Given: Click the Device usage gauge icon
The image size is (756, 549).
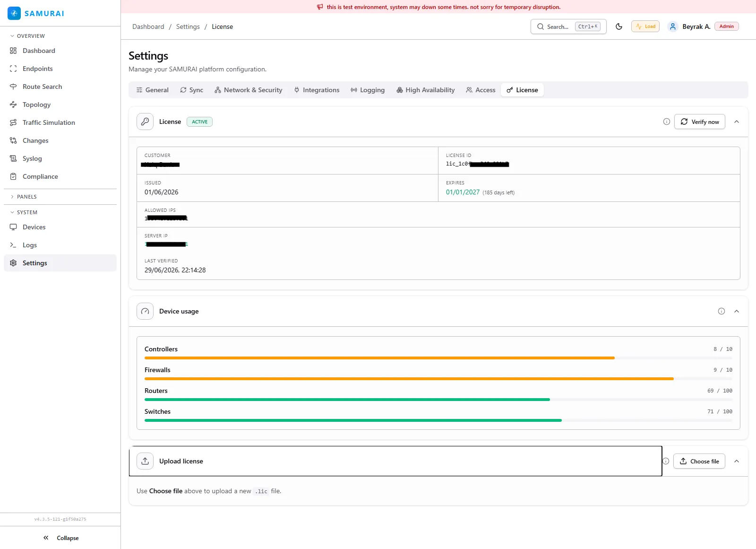Looking at the screenshot, I should (x=145, y=311).
